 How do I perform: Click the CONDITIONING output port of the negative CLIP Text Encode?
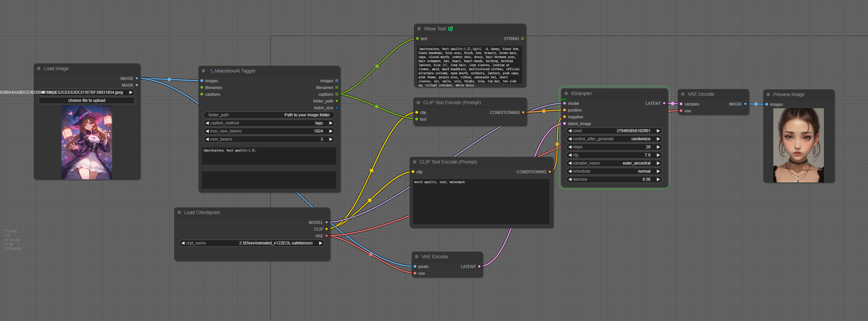tap(550, 172)
